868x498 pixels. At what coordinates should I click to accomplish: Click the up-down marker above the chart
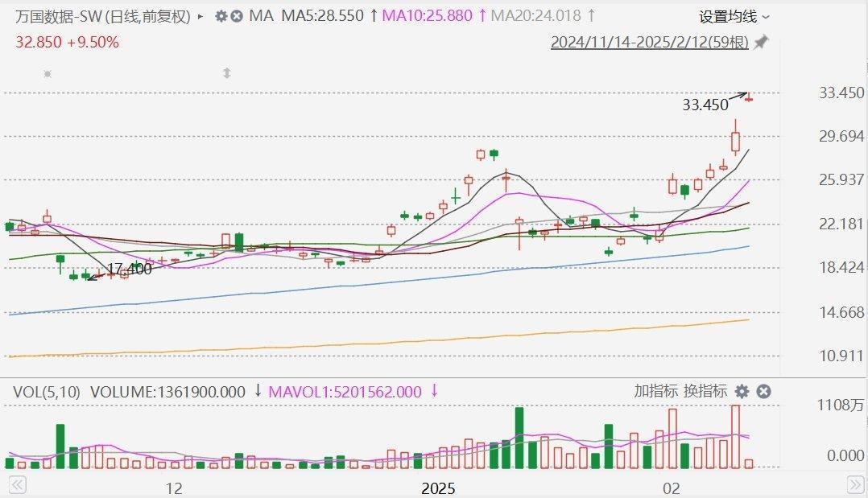[x=226, y=73]
